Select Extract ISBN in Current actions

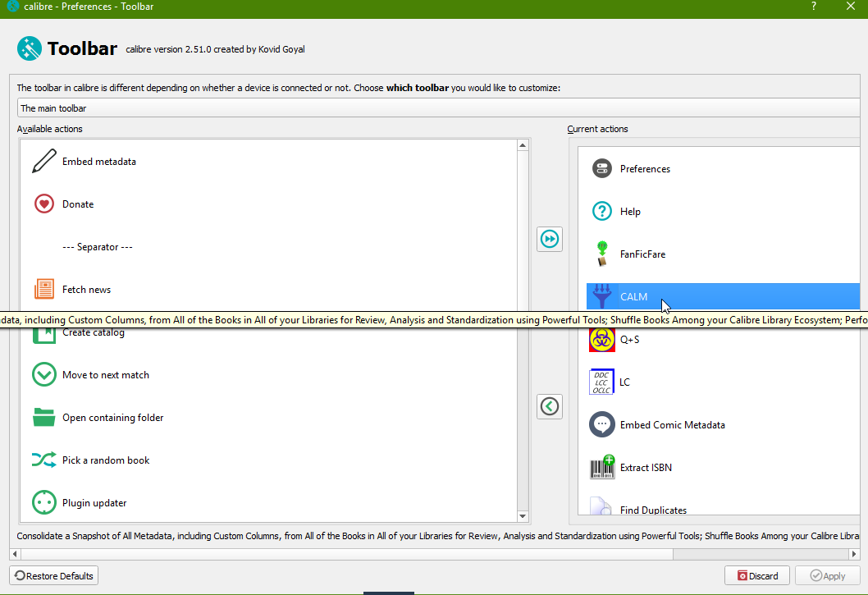(x=723, y=467)
